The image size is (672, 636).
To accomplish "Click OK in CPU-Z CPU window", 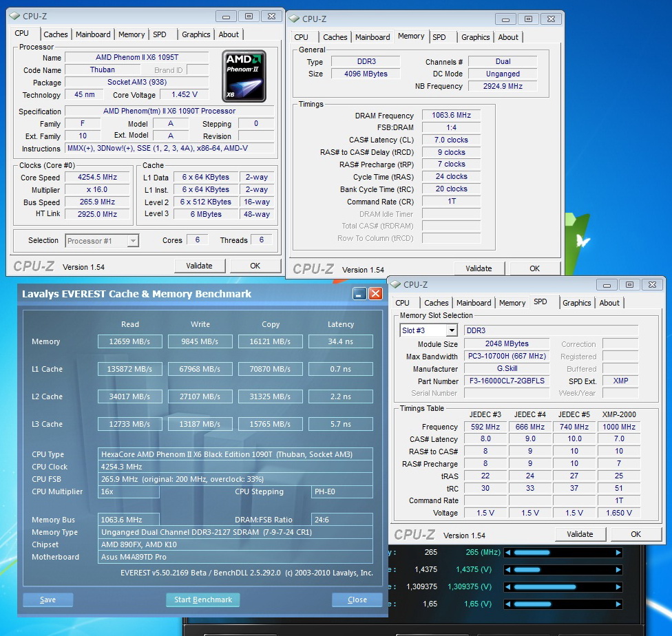I will click(255, 266).
